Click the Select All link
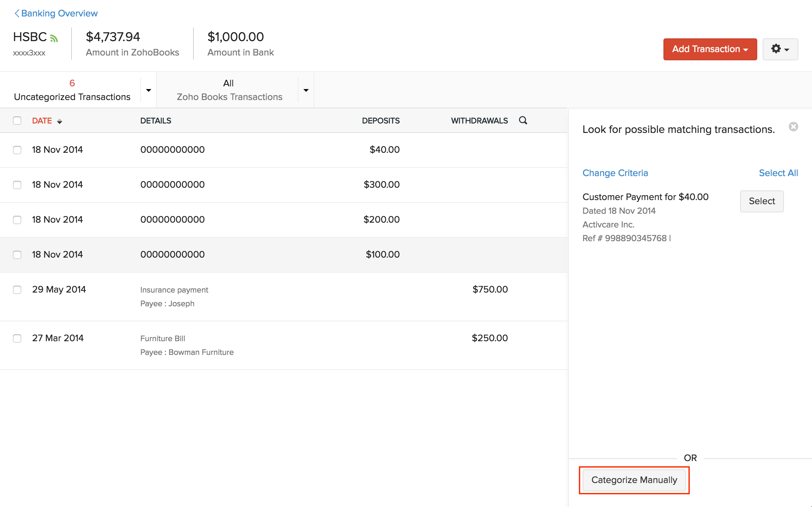This screenshot has width=812, height=507. [x=778, y=173]
